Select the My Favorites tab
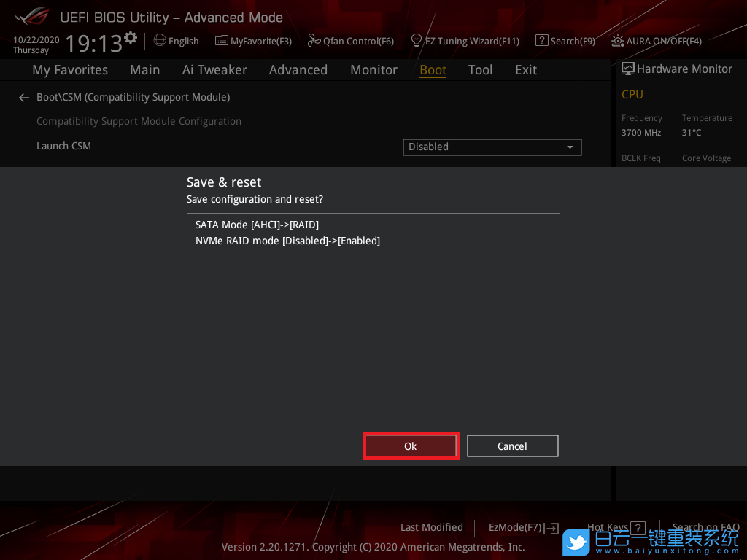 point(70,70)
